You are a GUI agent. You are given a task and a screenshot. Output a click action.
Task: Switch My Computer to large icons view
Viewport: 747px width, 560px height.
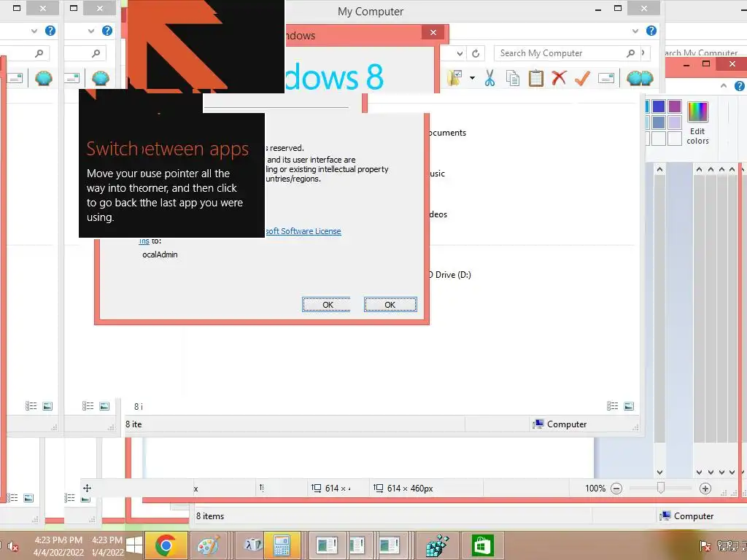tap(629, 406)
